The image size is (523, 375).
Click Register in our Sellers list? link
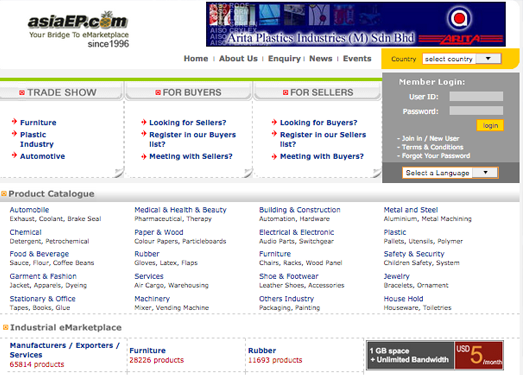pyautogui.click(x=323, y=139)
